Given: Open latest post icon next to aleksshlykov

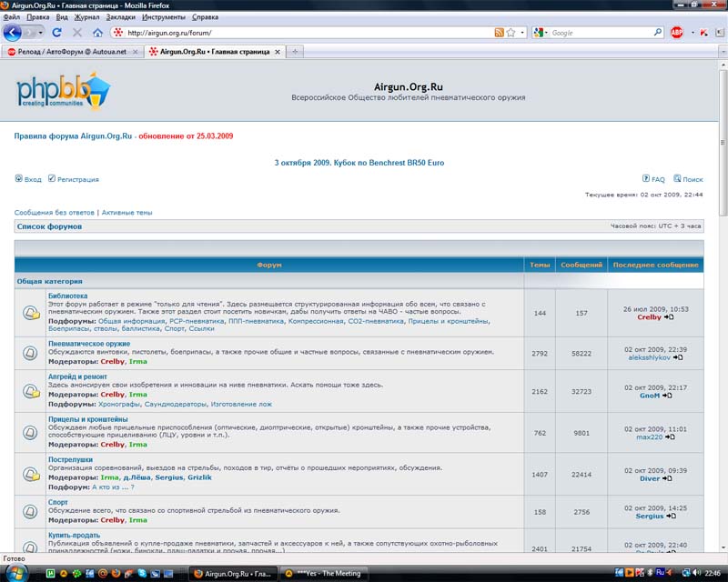Looking at the screenshot, I should click(x=677, y=357).
